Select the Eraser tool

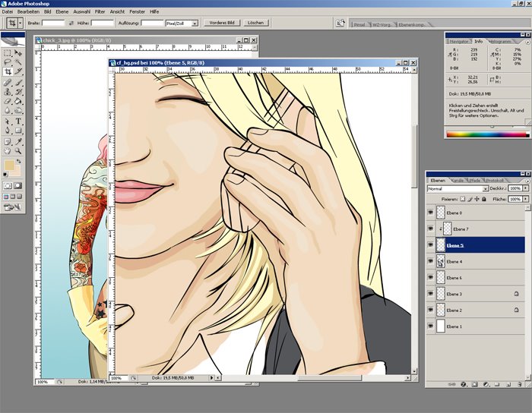click(x=8, y=101)
